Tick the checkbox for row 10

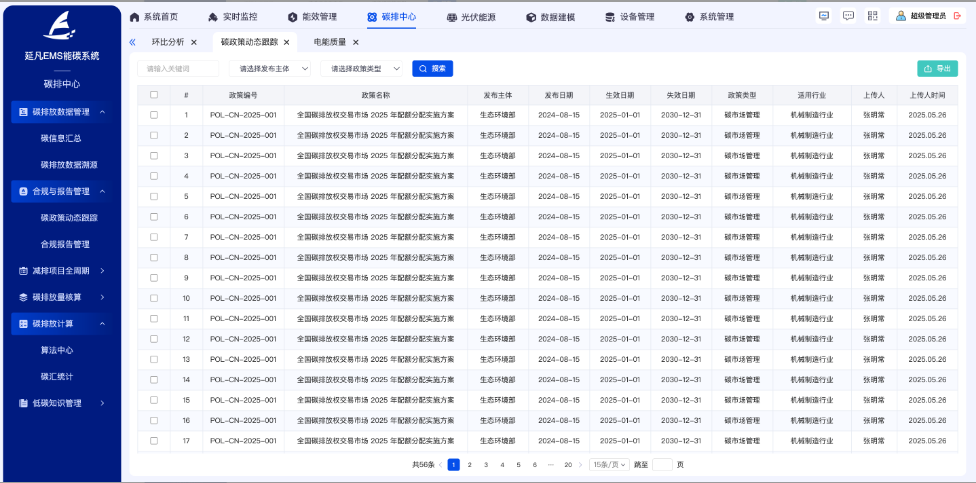click(x=153, y=298)
